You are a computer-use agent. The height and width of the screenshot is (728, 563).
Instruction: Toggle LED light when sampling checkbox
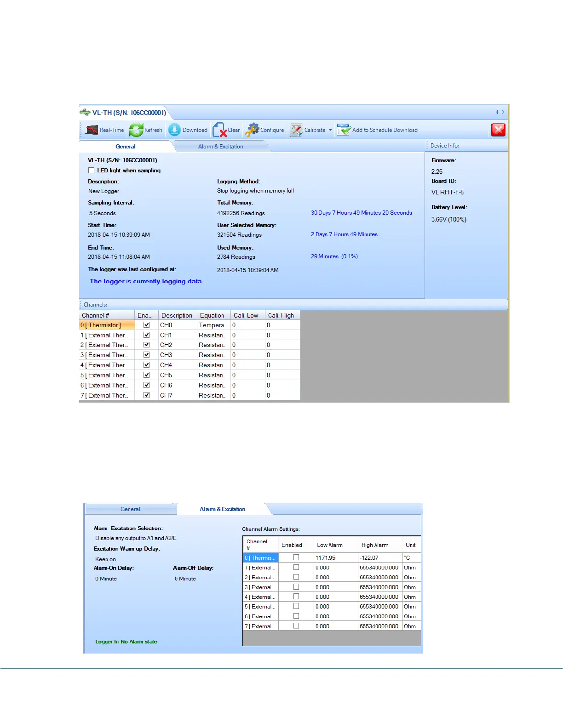point(91,171)
